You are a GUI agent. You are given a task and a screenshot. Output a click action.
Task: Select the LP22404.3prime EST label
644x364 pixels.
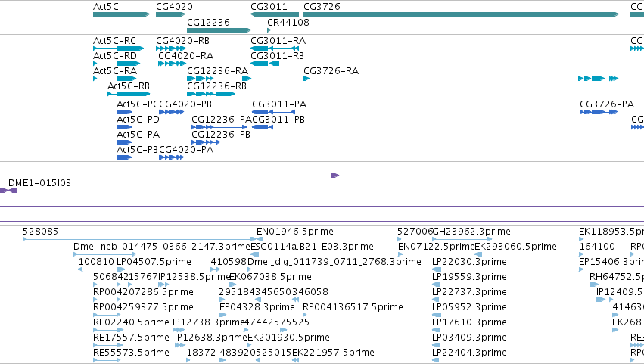(469, 353)
